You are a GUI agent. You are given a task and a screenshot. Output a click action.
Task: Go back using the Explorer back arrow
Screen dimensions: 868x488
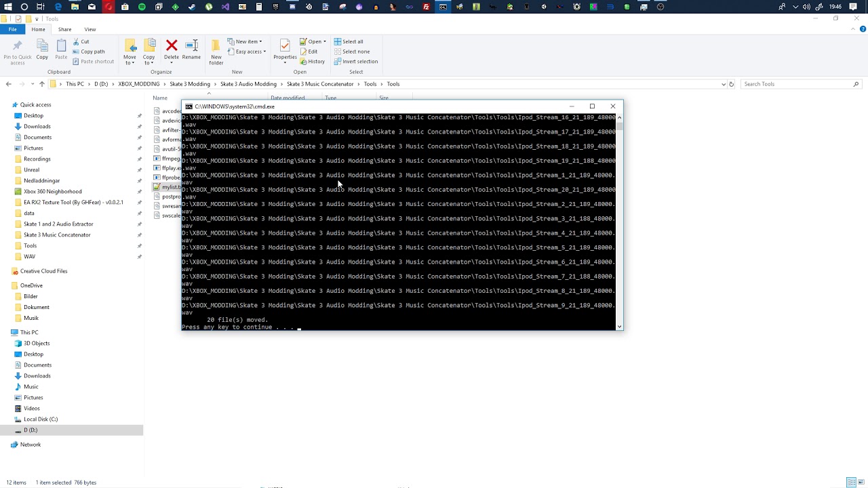coord(8,84)
